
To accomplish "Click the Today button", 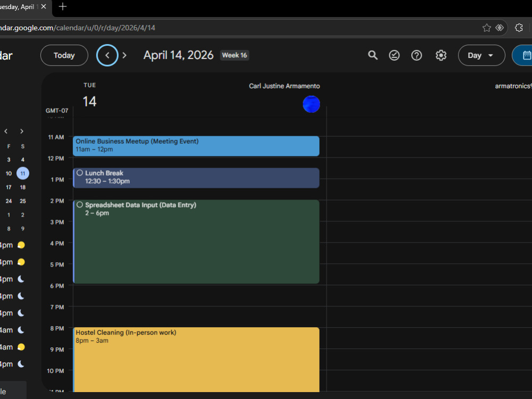I will (x=64, y=55).
